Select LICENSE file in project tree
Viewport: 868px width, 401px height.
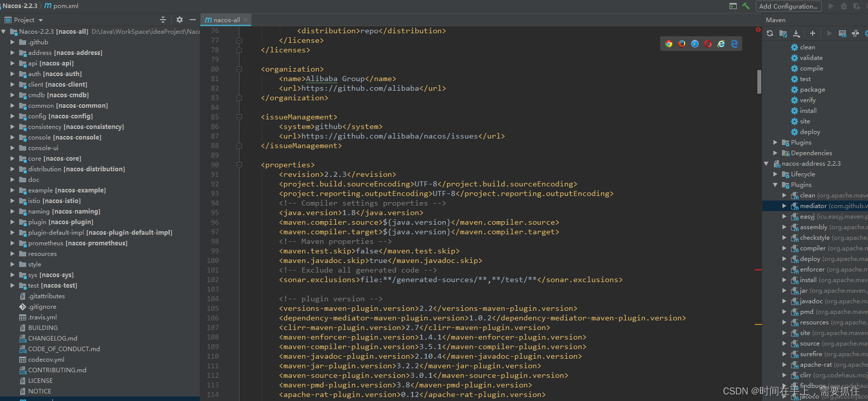(40, 380)
